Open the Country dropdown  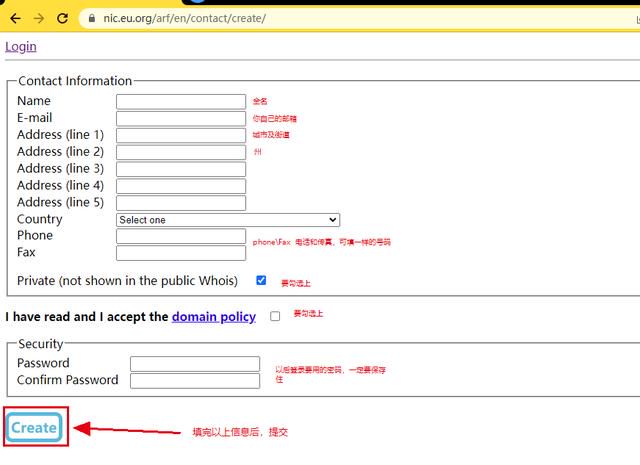(x=228, y=220)
